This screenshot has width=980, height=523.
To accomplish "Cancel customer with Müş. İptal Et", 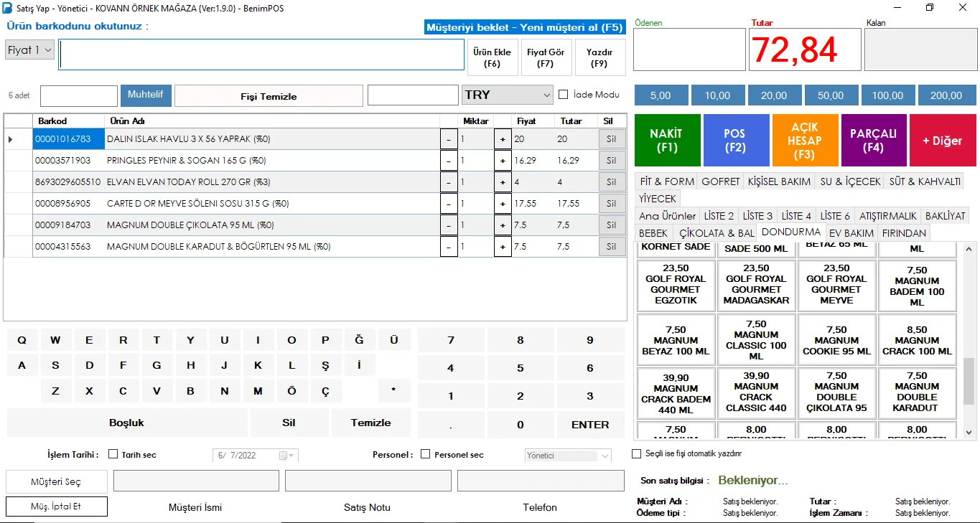I will (x=56, y=506).
